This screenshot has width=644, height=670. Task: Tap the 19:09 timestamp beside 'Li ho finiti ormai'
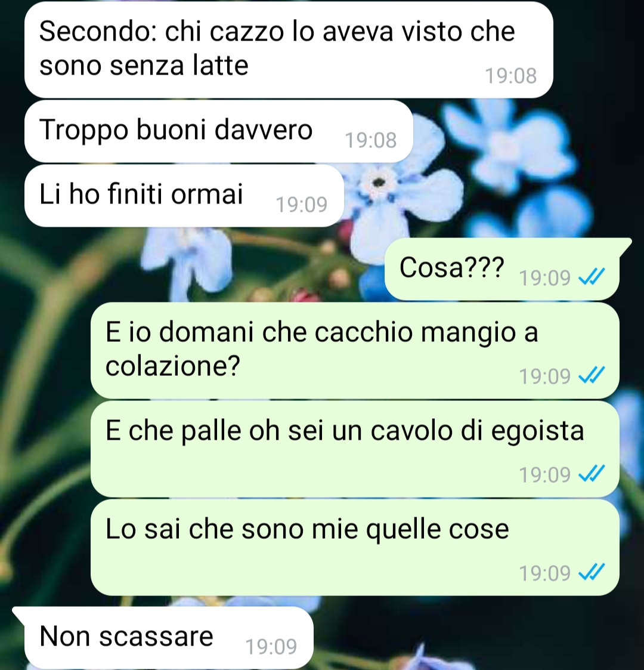coord(302,205)
